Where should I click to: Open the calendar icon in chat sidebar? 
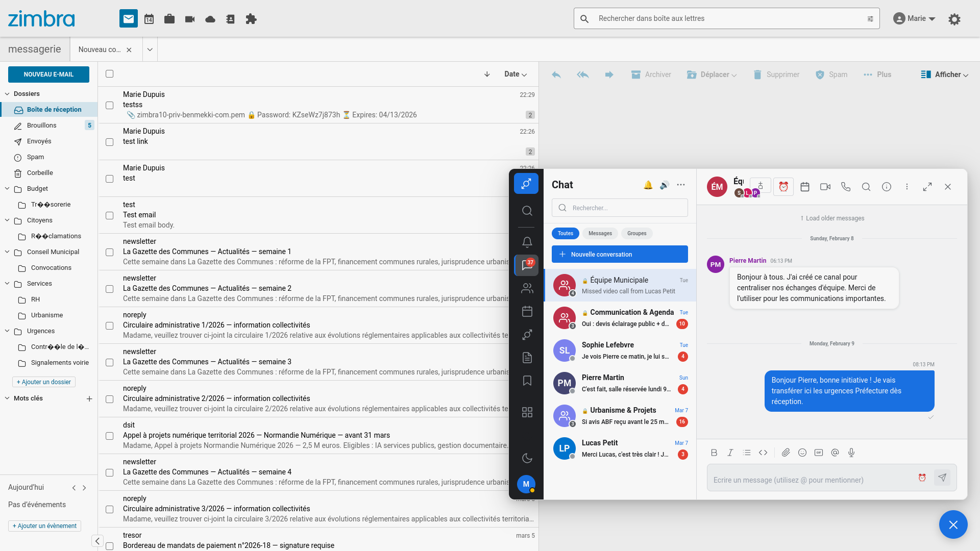[527, 311]
